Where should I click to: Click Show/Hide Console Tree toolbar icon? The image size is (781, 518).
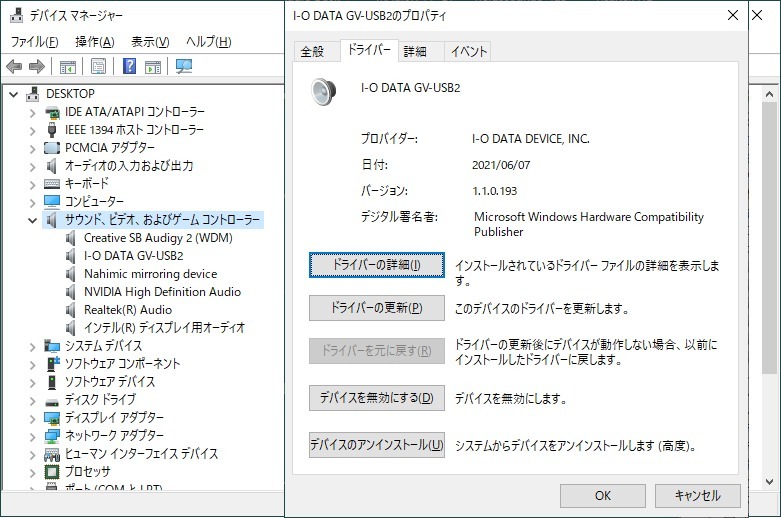click(68, 66)
